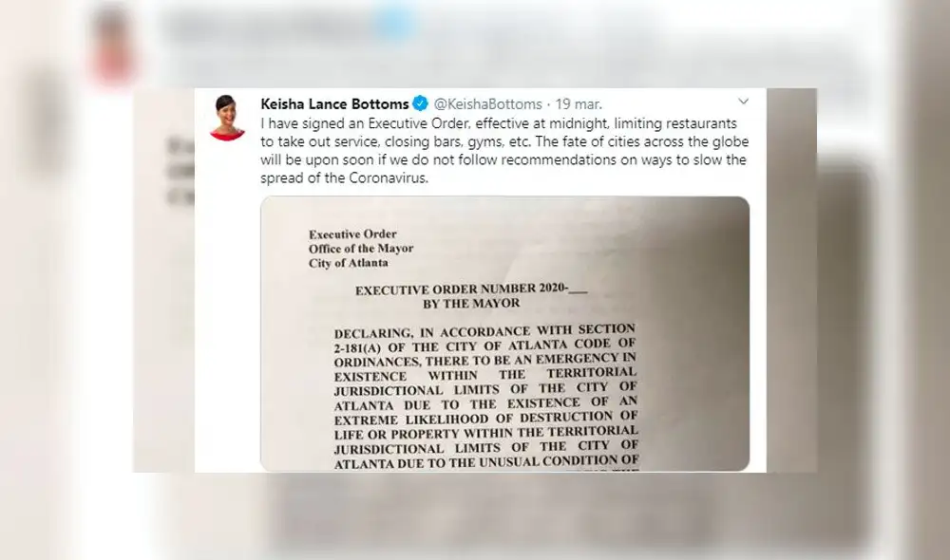Click the blue verified badge
Screen dimensions: 950x560
point(421,103)
